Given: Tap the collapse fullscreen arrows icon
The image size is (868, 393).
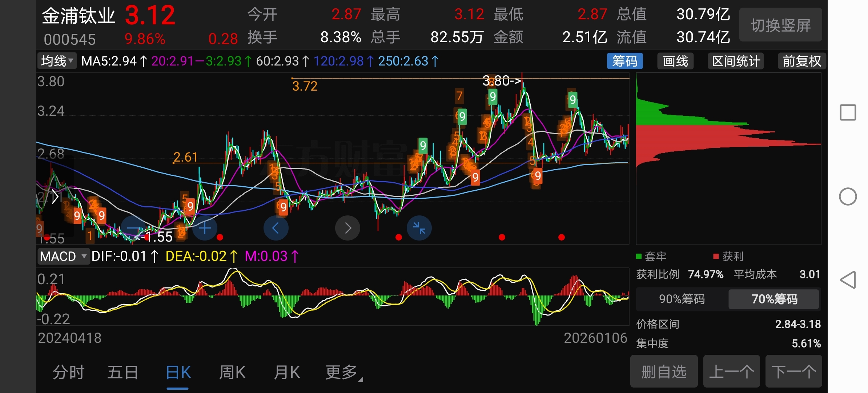Looking at the screenshot, I should [419, 228].
